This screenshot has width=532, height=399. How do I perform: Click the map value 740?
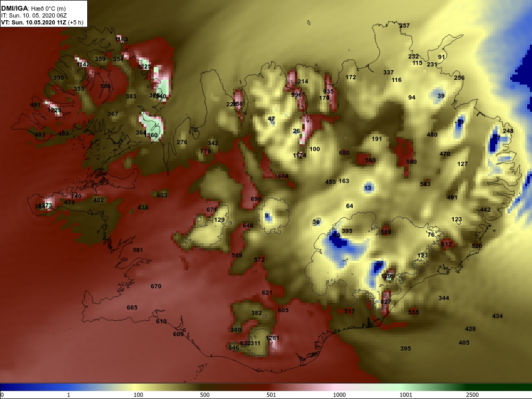pos(76,196)
